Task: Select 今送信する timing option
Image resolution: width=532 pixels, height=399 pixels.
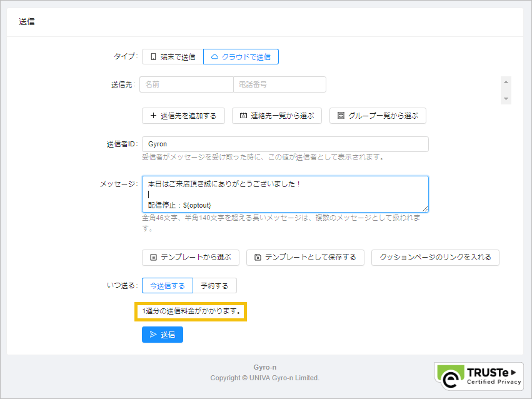Action: coord(168,286)
